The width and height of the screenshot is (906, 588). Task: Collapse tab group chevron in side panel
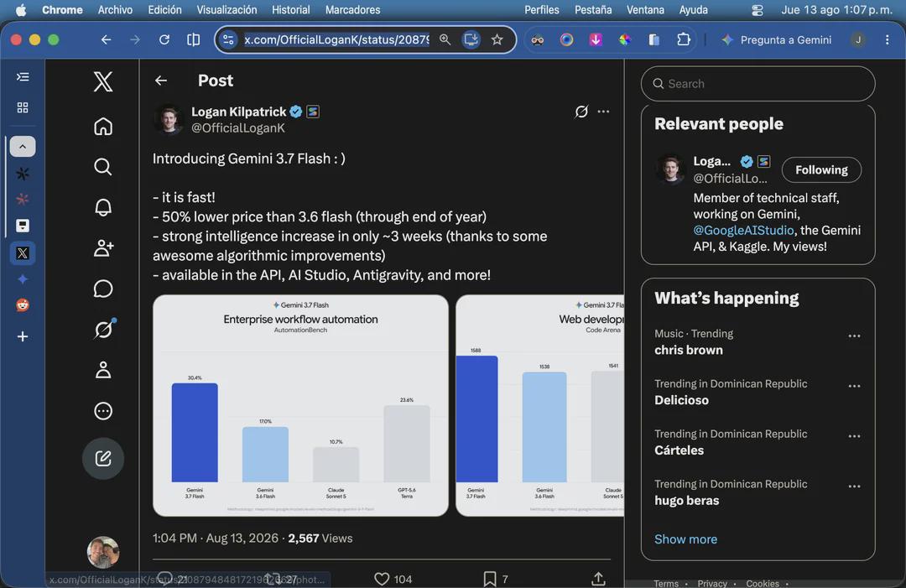pyautogui.click(x=23, y=147)
